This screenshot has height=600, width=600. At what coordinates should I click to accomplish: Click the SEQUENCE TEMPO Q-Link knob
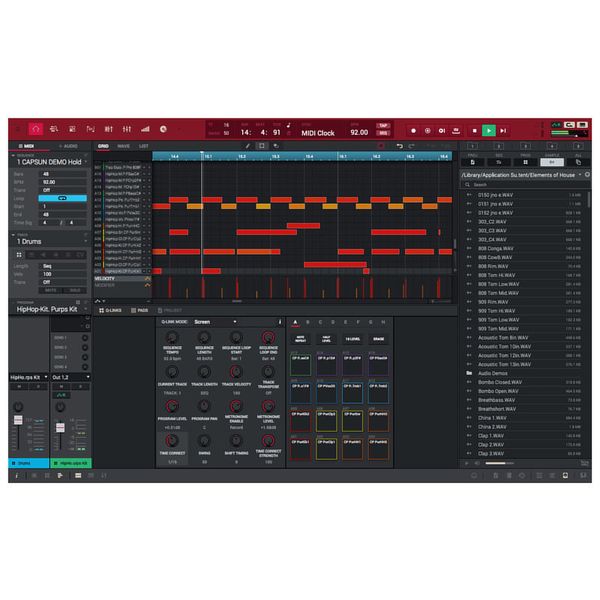pyautogui.click(x=172, y=338)
